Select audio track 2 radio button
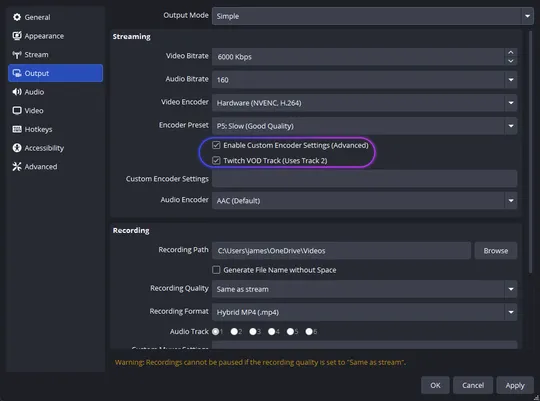Viewport: 540px width, 401px height. click(234, 331)
